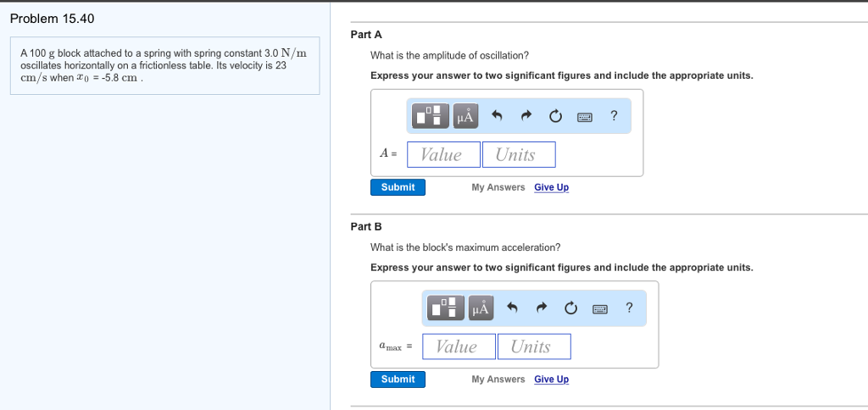Show keyboard shortcuts for Part A
Screen dimensions: 868x410
[585, 117]
